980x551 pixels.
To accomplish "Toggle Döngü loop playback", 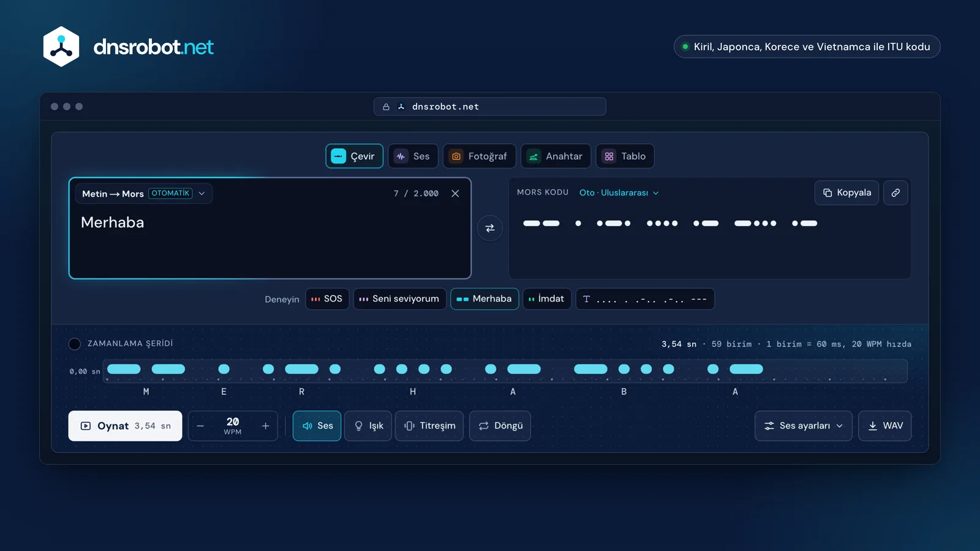I will pyautogui.click(x=500, y=425).
